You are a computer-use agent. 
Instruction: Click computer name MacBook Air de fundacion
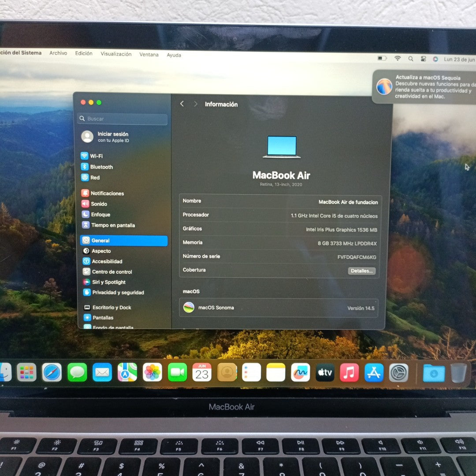click(348, 202)
